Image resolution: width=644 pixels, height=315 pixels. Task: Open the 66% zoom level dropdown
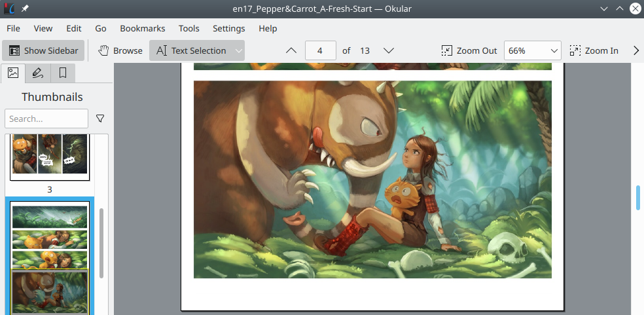[533, 50]
